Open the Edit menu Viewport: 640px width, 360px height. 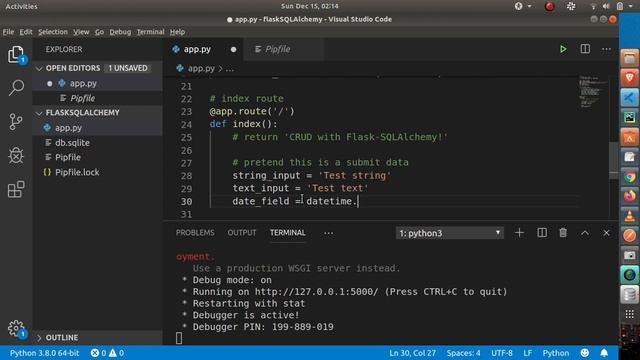tap(26, 32)
